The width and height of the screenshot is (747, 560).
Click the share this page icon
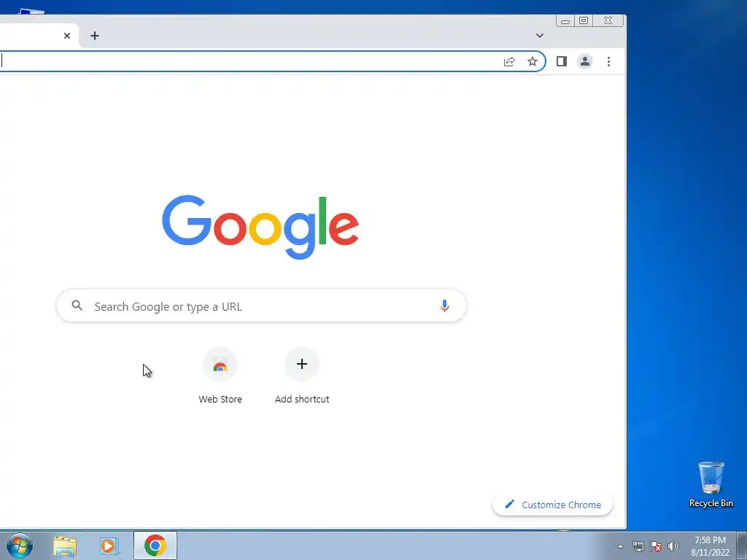[509, 61]
